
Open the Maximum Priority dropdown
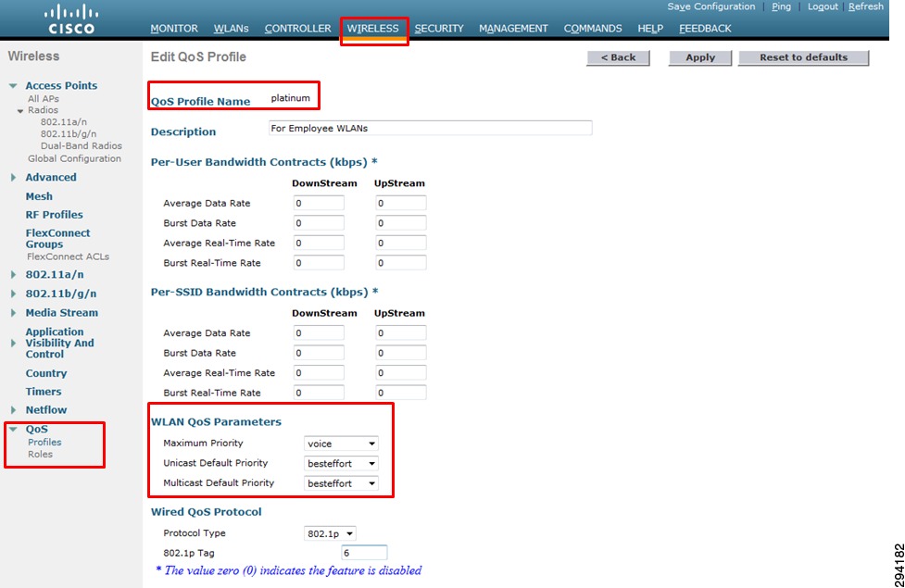[x=341, y=444]
